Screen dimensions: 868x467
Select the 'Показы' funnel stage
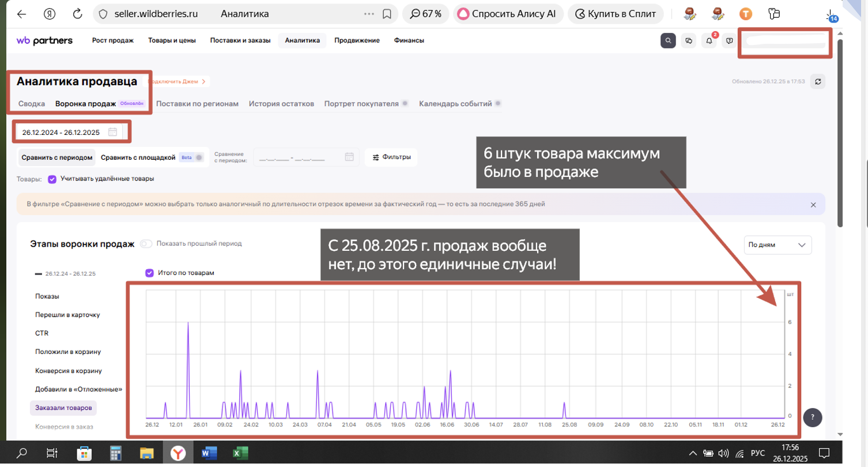[47, 296]
